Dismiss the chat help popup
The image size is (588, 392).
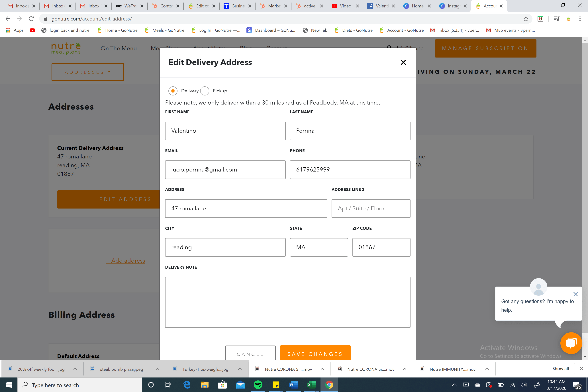pos(575,294)
